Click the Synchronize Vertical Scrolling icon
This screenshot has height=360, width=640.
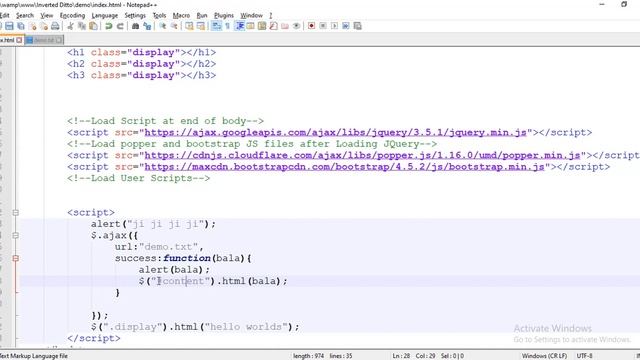[189, 26]
